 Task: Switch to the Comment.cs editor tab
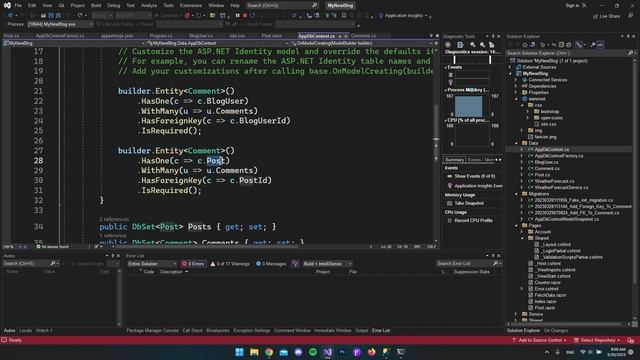[x=363, y=36]
